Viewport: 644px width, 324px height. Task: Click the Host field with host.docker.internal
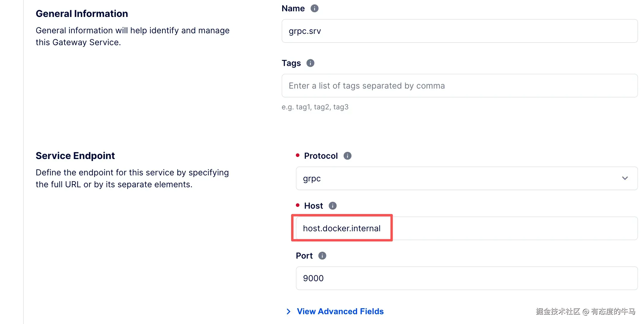coord(466,228)
